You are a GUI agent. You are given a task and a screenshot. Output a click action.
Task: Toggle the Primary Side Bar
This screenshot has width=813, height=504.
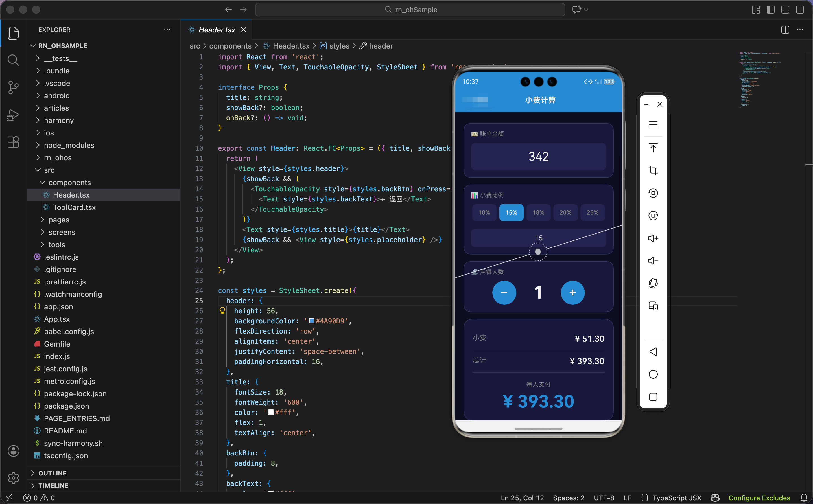coord(770,10)
